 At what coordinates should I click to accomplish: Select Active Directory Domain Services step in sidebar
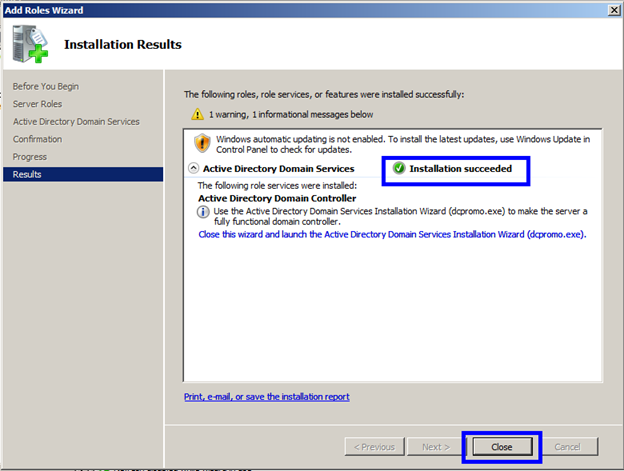click(76, 121)
